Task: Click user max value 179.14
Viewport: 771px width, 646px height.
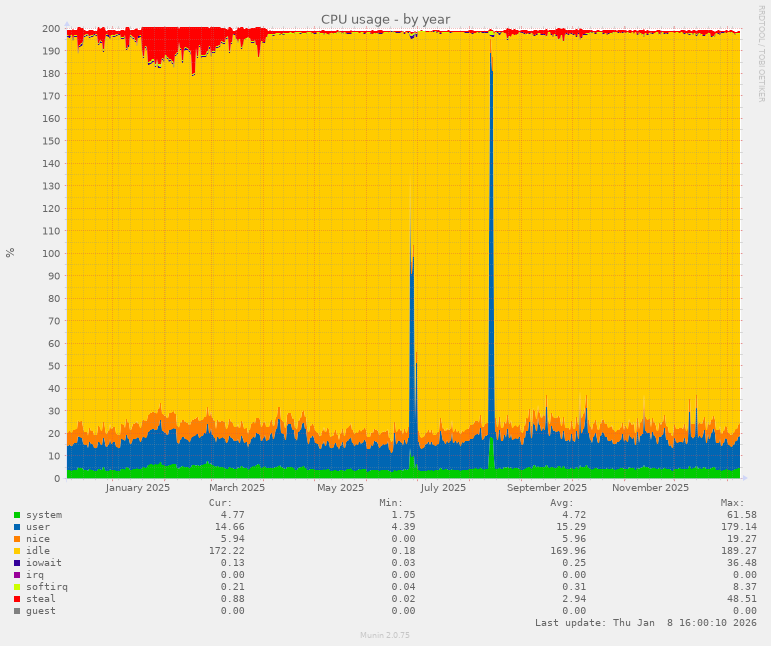Action: click(x=739, y=527)
